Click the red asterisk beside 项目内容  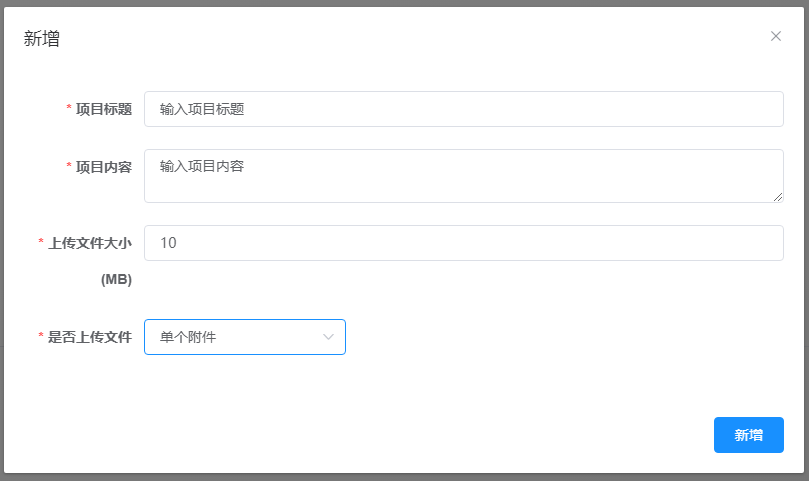point(69,166)
